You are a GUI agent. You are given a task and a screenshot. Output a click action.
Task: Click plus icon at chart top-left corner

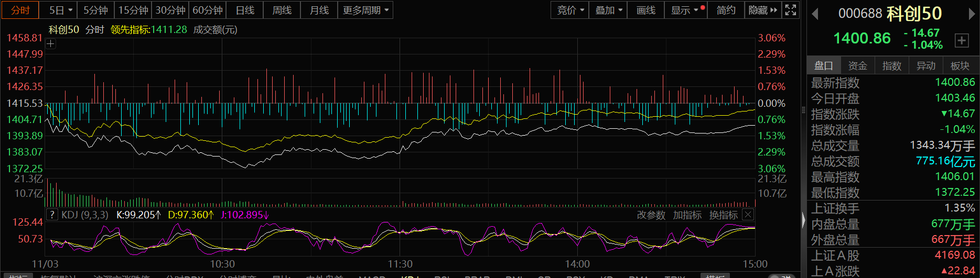[51, 44]
